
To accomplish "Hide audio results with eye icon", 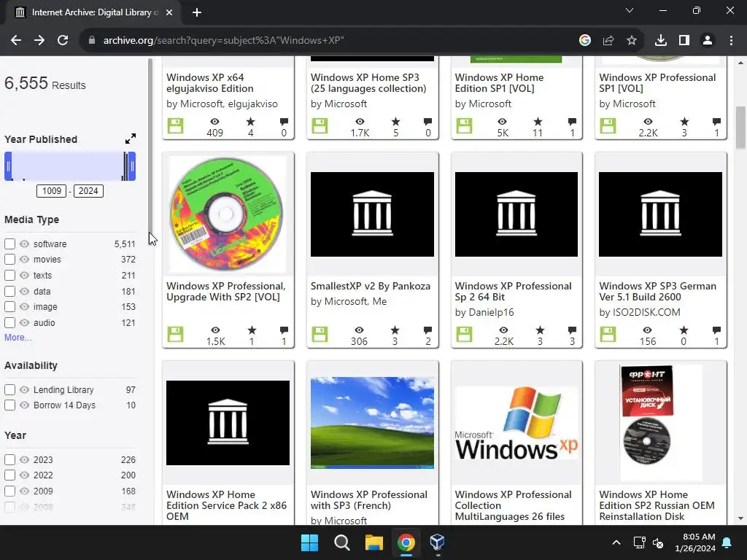I will pyautogui.click(x=24, y=323).
